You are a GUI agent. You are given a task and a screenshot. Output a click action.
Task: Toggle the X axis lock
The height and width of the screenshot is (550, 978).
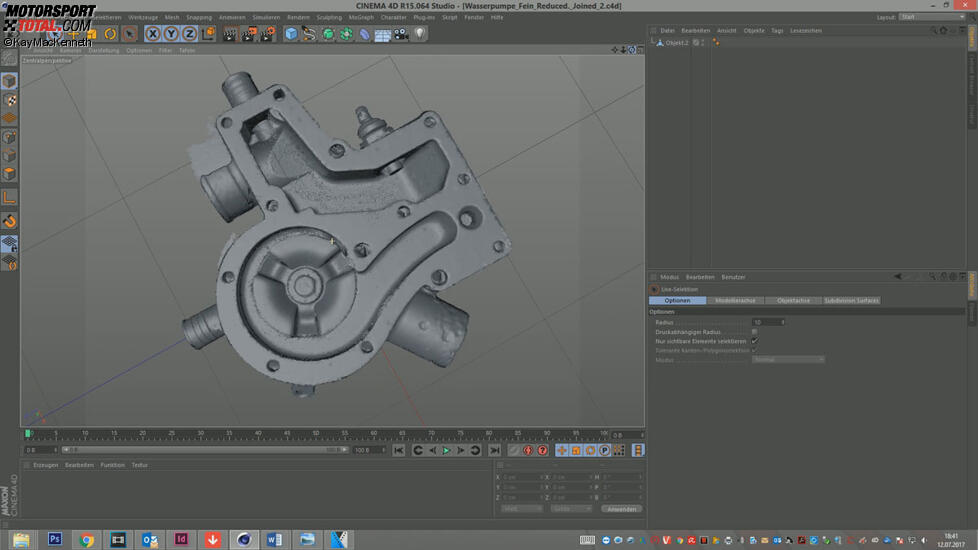153,34
